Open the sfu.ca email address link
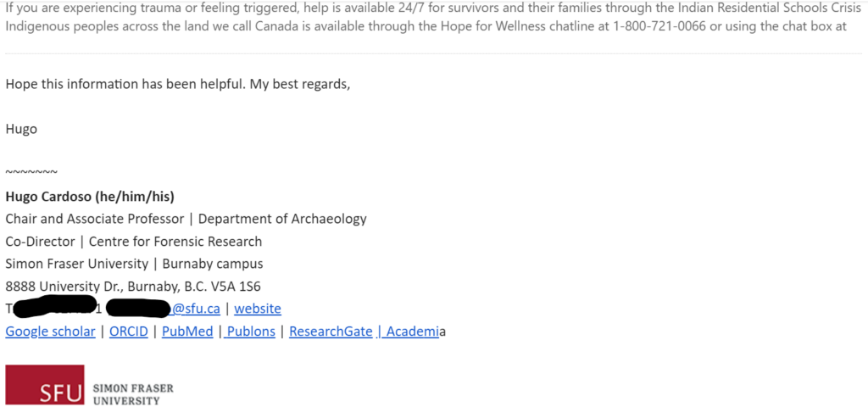This screenshot has width=868, height=418. click(197, 309)
